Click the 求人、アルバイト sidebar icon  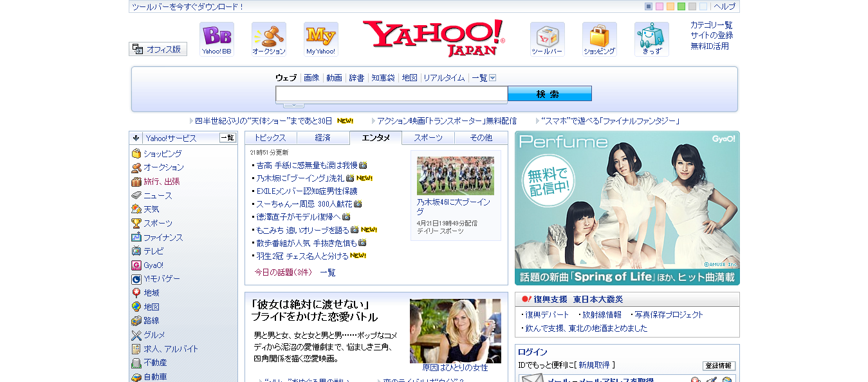136,349
